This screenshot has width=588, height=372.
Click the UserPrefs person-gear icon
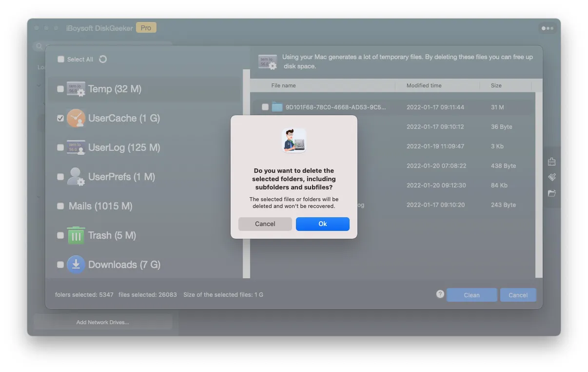click(x=76, y=177)
